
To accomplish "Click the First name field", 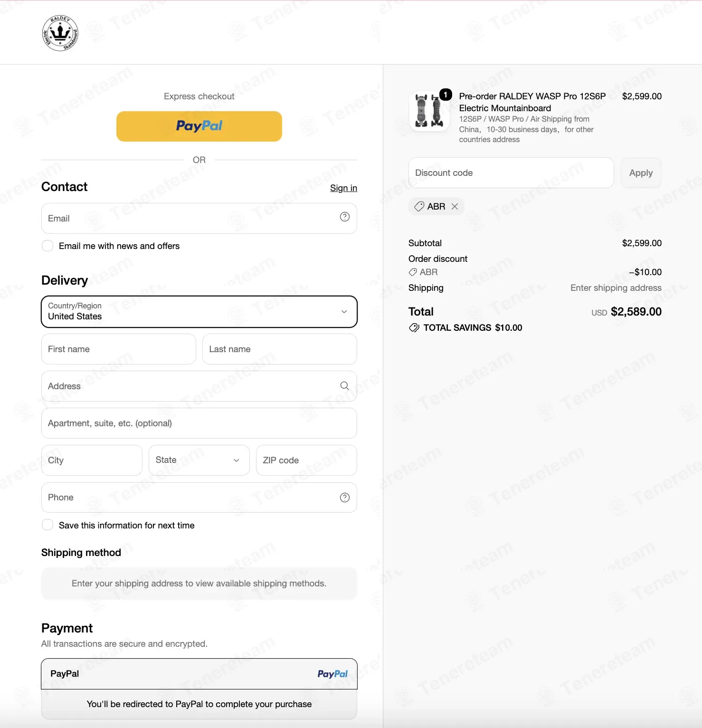I will pyautogui.click(x=119, y=349).
